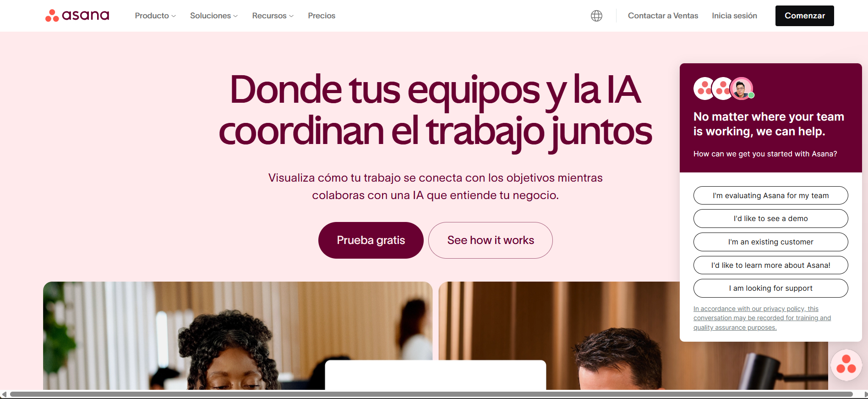Click the agent photo avatar in chat
This screenshot has width=868, height=399.
click(x=741, y=89)
